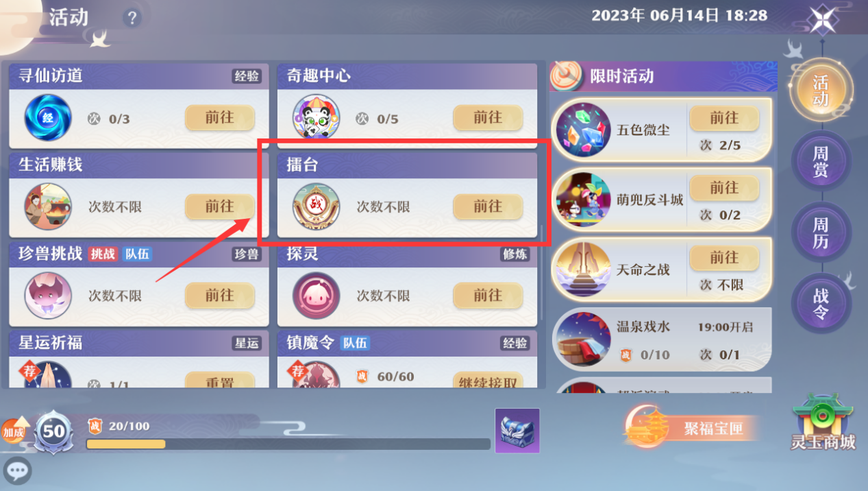Screen dimensions: 868x491
Task: Open the purple treasure chest reward
Action: tap(517, 431)
